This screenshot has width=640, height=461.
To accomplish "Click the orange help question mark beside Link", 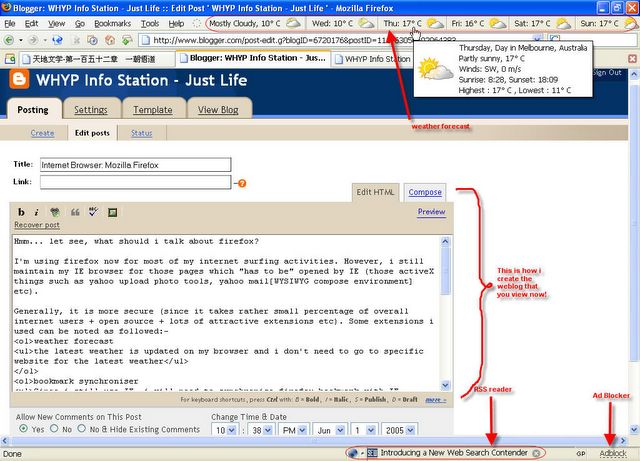I will click(242, 183).
